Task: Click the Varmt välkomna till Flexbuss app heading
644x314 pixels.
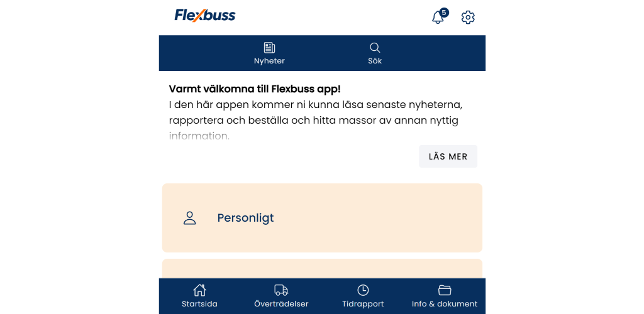Action: [255, 89]
